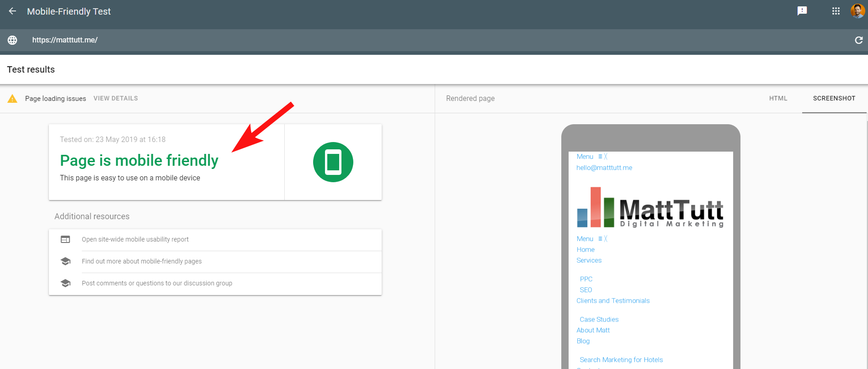
Task: Open the user account avatar
Action: click(857, 11)
